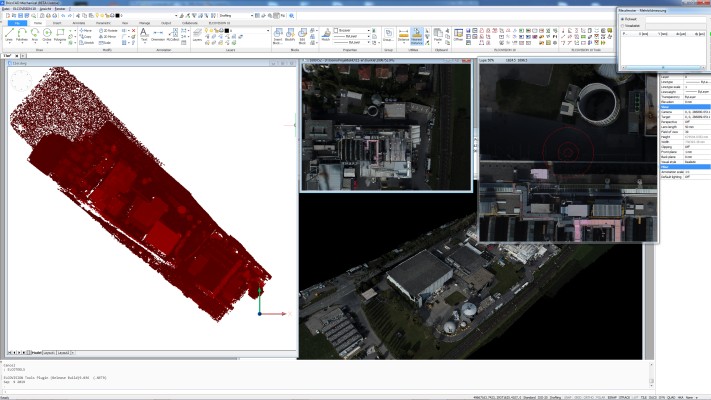Viewport: 711px width, 400px height.
Task: Start the Dimension tool
Action: point(158,34)
